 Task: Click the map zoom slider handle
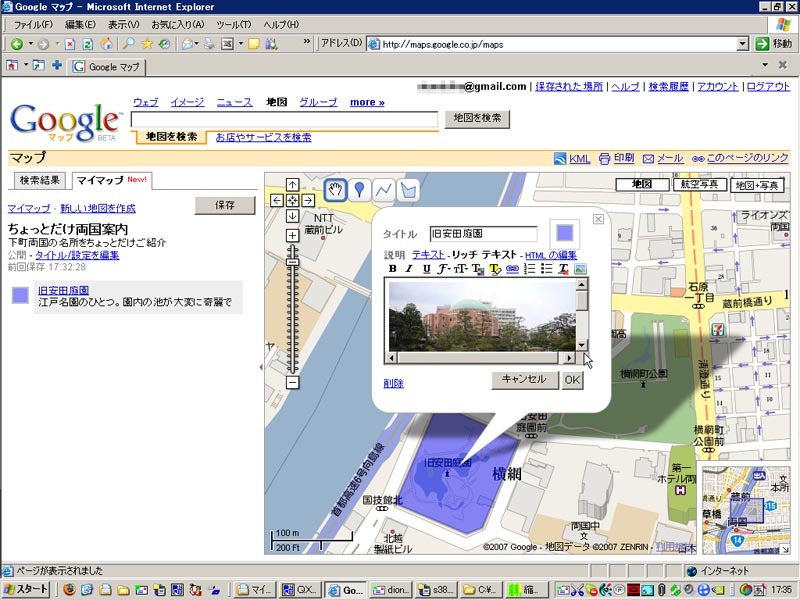click(292, 262)
